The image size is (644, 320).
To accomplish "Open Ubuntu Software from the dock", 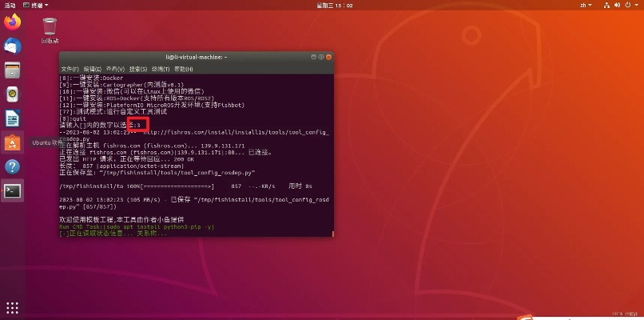I will point(12,142).
